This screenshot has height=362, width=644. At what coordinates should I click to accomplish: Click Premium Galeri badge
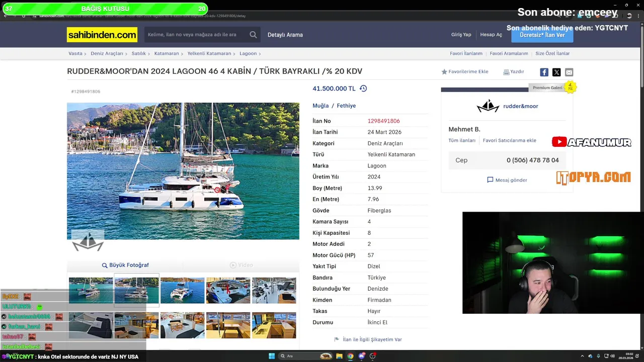point(547,88)
